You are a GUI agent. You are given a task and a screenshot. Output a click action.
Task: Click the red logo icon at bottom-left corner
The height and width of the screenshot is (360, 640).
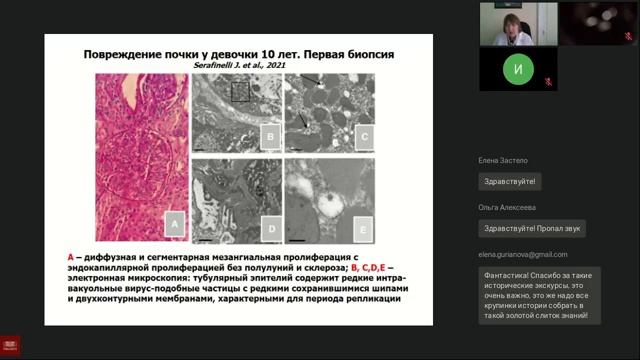click(10, 345)
